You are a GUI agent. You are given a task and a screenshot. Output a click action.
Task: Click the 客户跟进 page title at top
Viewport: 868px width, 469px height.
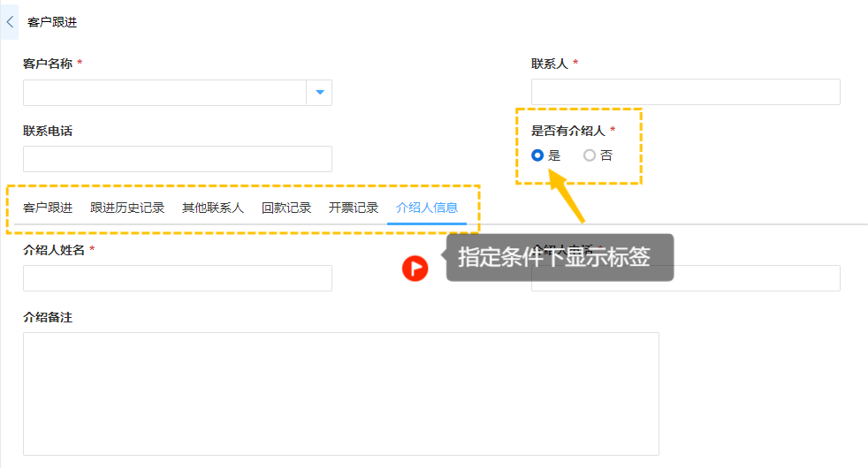[x=51, y=21]
